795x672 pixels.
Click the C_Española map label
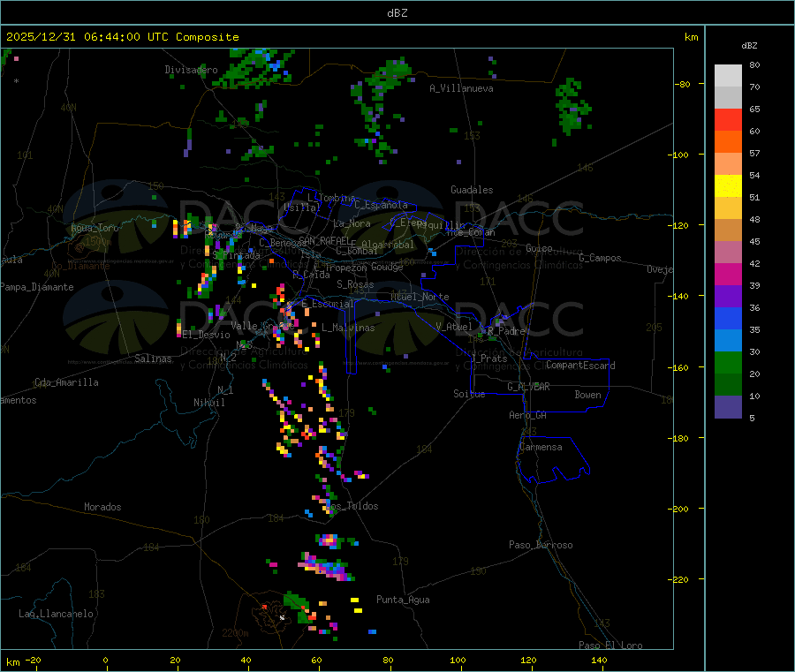point(381,205)
